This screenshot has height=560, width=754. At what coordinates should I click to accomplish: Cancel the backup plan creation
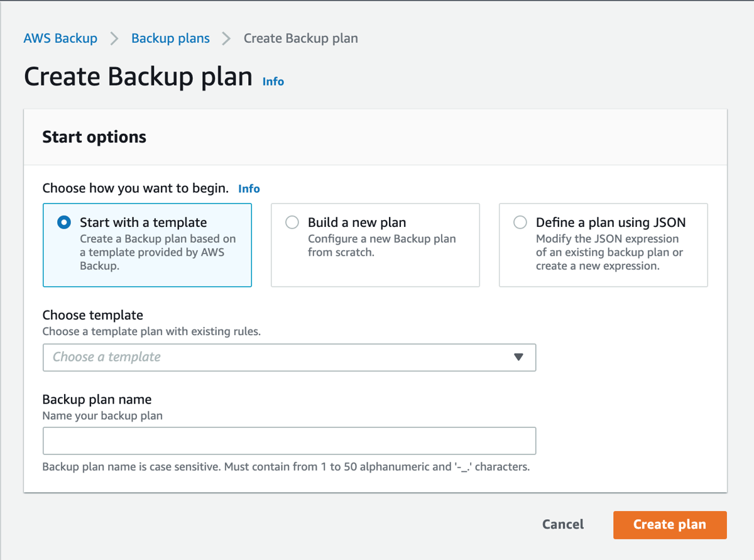[562, 525]
